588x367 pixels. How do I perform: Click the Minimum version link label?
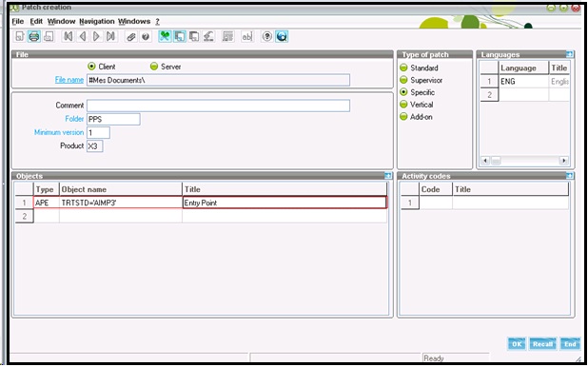pos(59,132)
